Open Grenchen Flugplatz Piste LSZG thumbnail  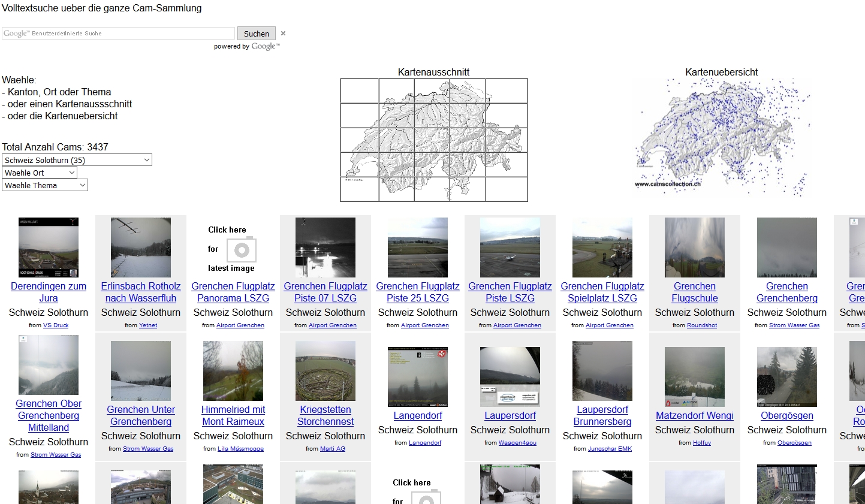point(510,248)
